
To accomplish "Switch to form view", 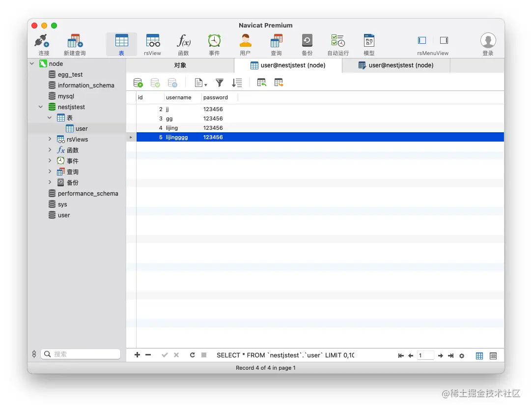I will 493,355.
